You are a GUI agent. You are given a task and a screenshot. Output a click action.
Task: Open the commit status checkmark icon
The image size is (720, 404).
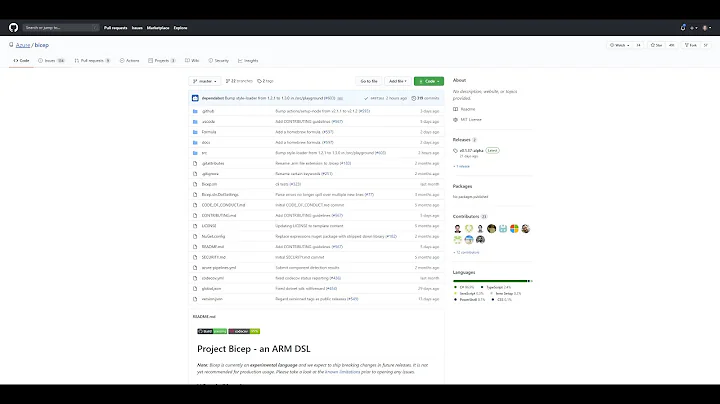[x=366, y=98]
